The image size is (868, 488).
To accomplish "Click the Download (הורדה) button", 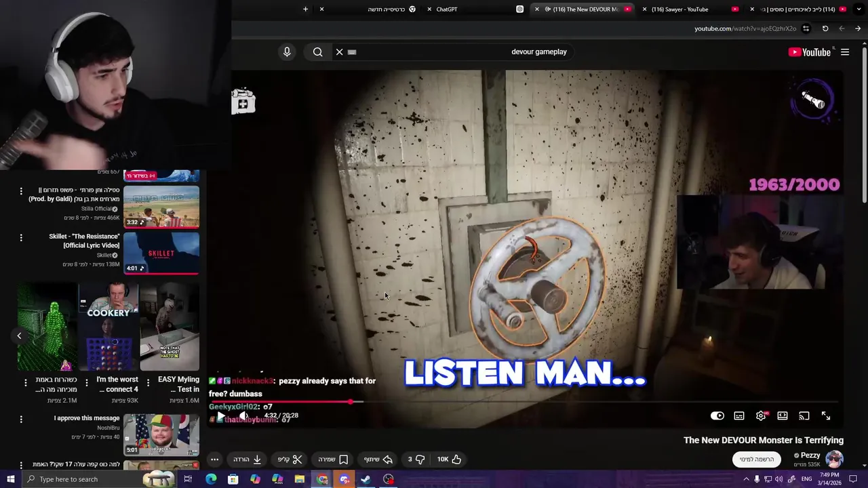I will (248, 459).
